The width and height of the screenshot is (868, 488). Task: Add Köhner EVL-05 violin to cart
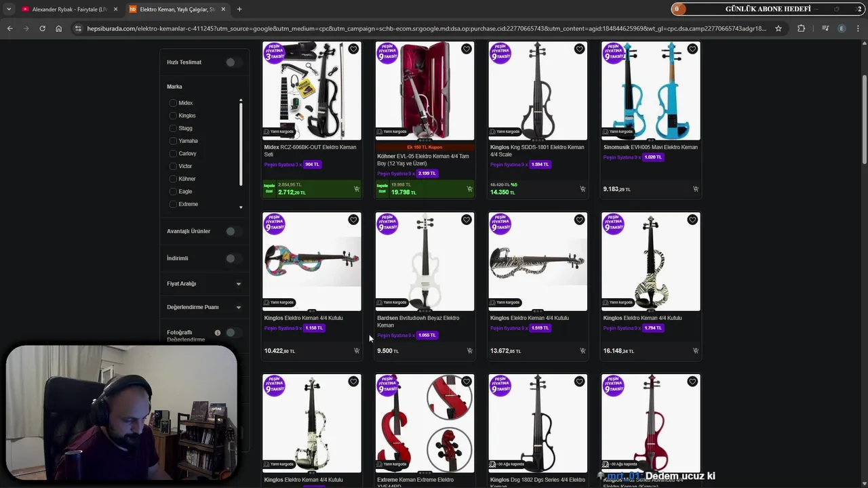[469, 189]
